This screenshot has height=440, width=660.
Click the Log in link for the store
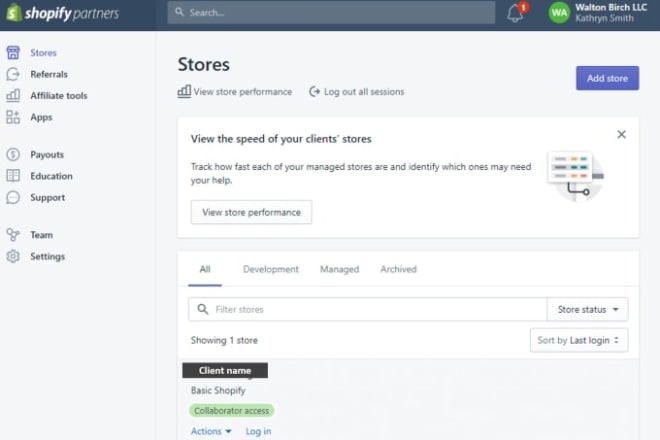point(258,431)
